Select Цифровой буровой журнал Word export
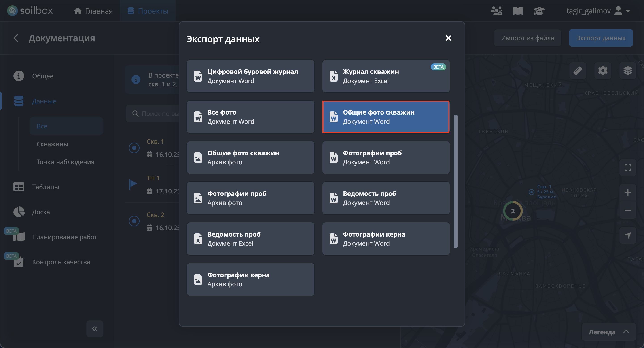 pos(250,76)
